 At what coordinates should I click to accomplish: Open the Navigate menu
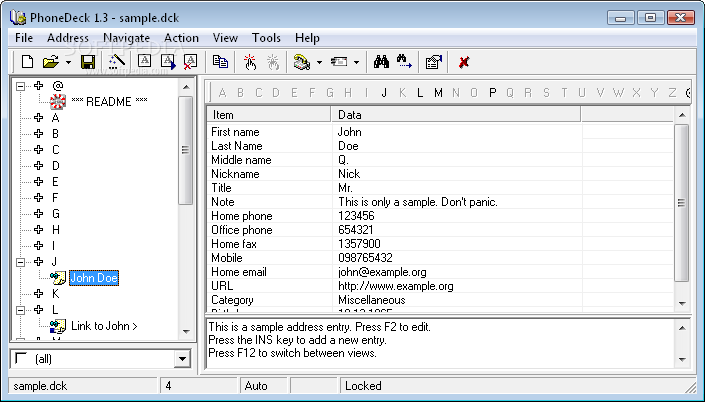126,38
